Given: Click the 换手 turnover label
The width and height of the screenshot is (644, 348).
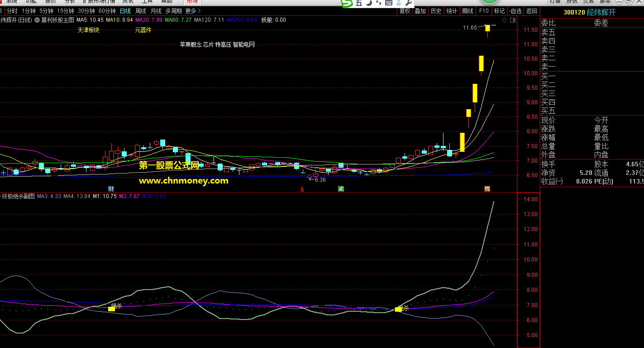Looking at the screenshot, I should tap(549, 164).
